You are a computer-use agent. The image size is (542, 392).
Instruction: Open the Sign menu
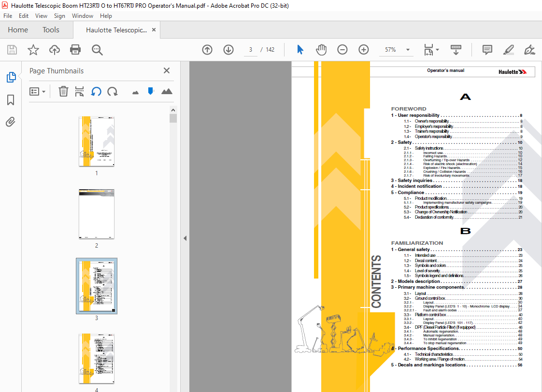point(59,16)
